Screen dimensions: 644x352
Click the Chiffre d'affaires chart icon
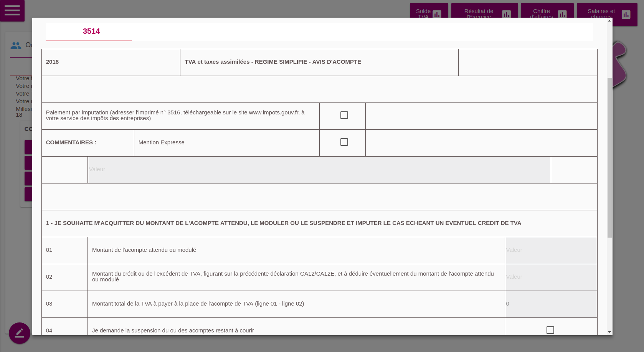(x=562, y=15)
